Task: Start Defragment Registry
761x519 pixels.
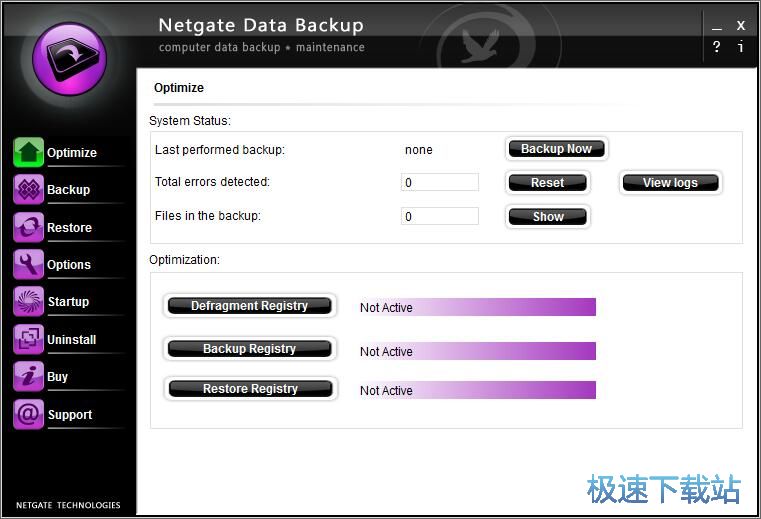Action: (249, 306)
